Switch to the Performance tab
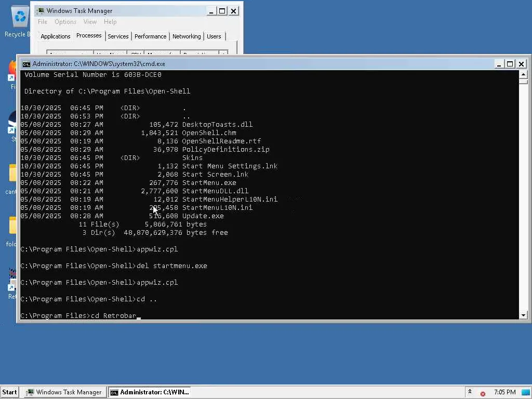Screen dimensions: 532x399 tap(150, 36)
